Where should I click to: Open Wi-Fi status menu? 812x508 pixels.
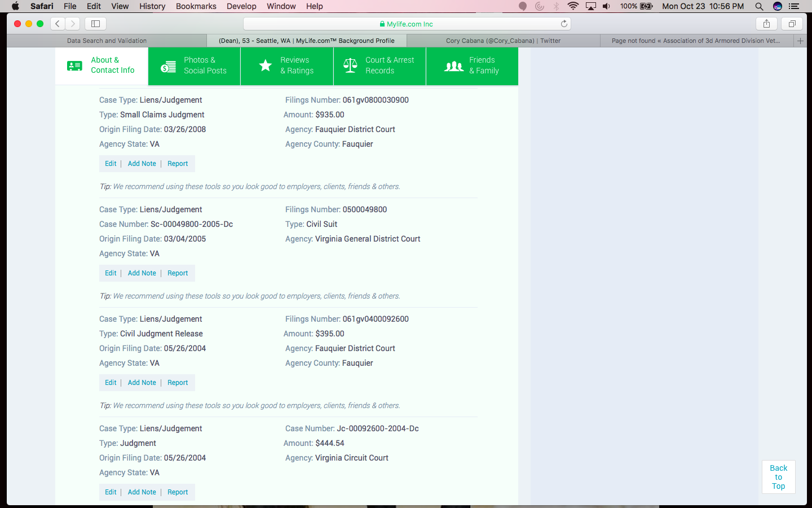pyautogui.click(x=573, y=6)
